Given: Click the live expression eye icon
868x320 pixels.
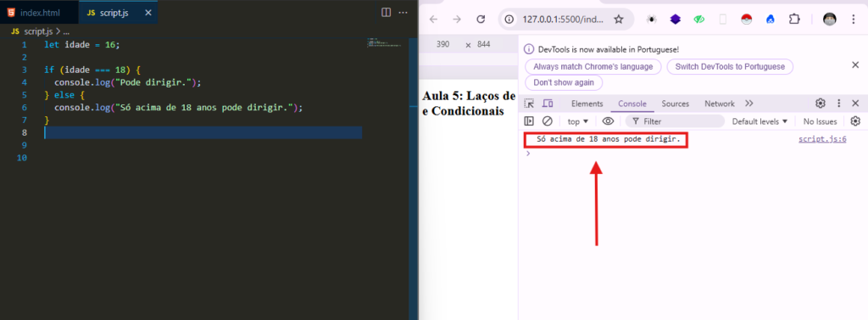Looking at the screenshot, I should pos(608,121).
